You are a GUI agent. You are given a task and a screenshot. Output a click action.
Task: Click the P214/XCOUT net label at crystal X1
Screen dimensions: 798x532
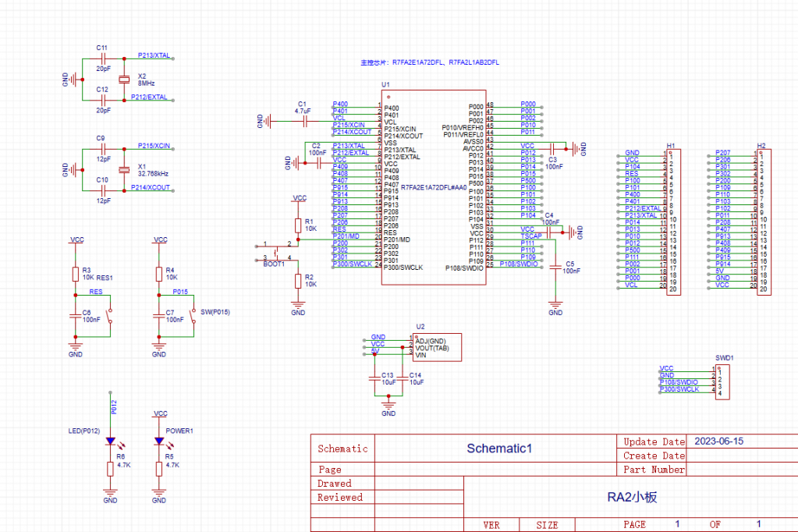pos(151,187)
